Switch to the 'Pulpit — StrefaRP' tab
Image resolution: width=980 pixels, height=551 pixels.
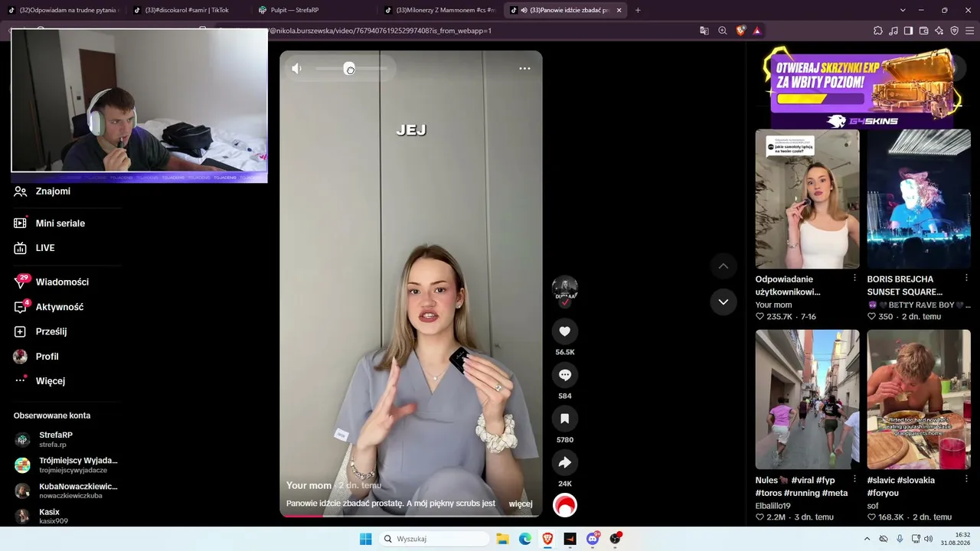[x=312, y=10]
